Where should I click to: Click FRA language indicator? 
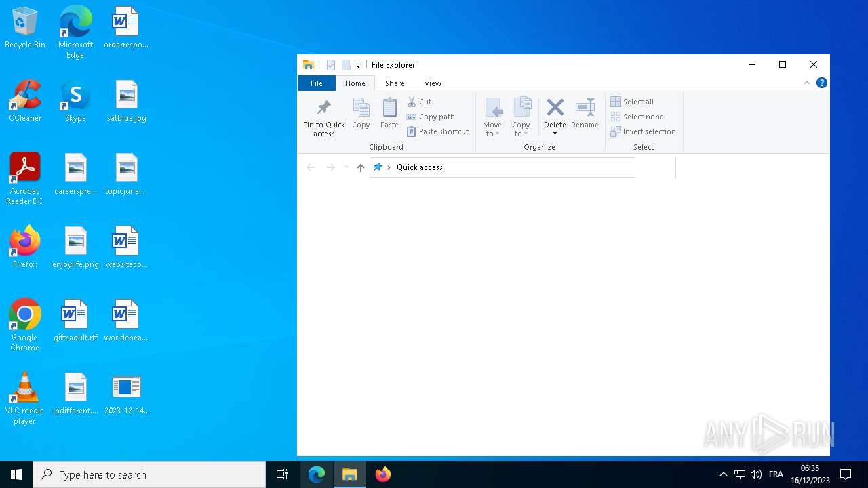pos(776,474)
